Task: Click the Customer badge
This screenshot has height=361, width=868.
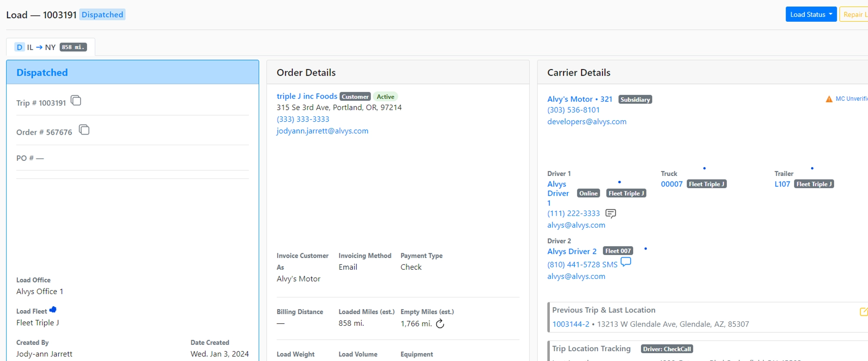Action: [x=355, y=96]
